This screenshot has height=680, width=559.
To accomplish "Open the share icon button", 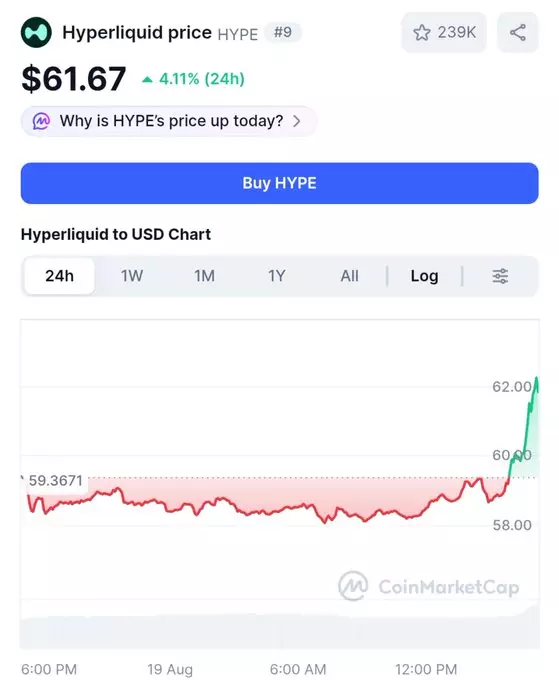I will [517, 33].
